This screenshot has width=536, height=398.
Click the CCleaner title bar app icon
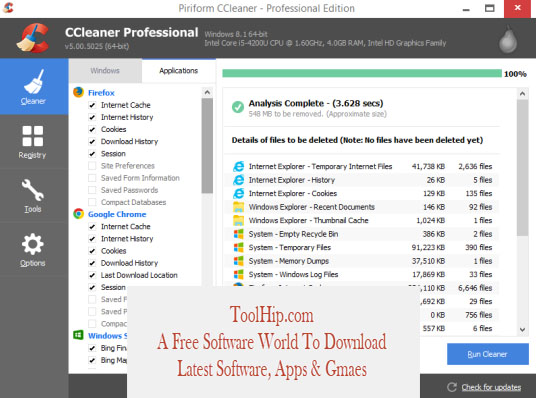(x=8, y=8)
